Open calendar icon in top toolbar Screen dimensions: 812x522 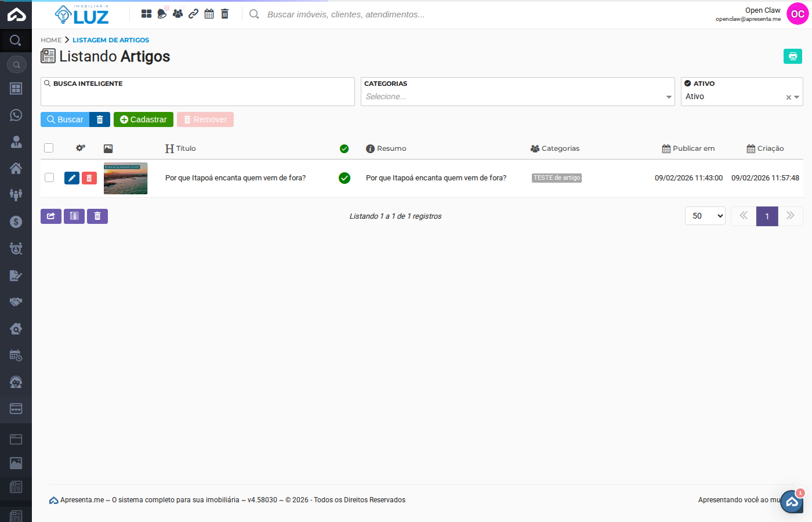tap(209, 13)
